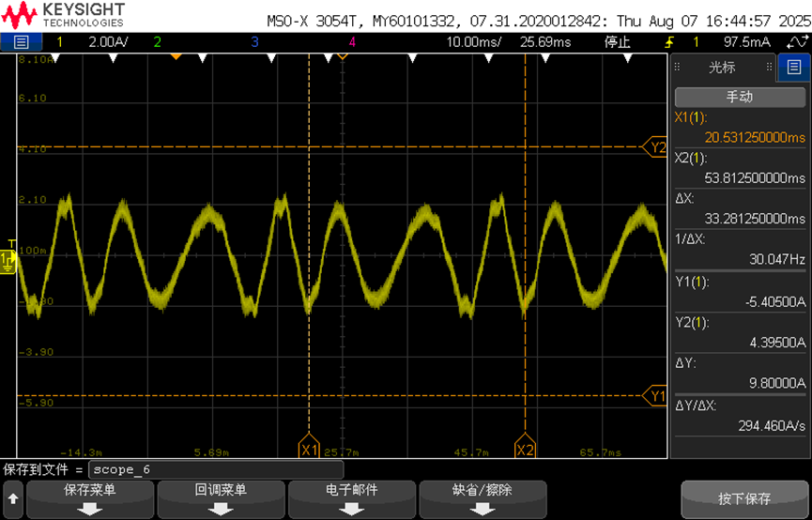Click the 10.00ms/ timebase value
812x520 pixels.
pyautogui.click(x=474, y=42)
